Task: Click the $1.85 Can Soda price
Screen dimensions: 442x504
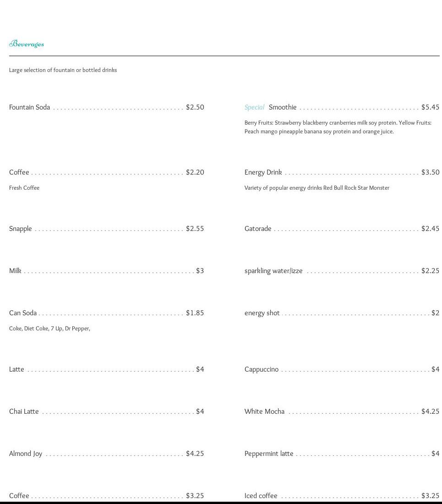Action: pos(195,313)
